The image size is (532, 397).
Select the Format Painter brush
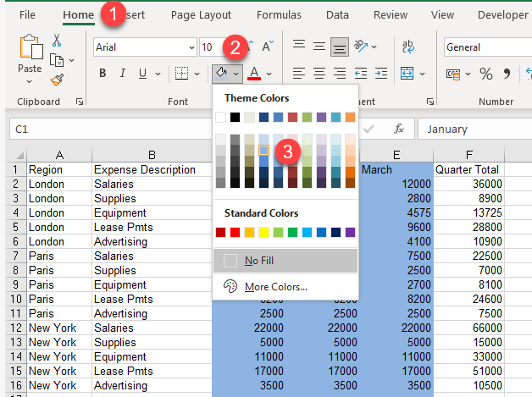pos(57,80)
